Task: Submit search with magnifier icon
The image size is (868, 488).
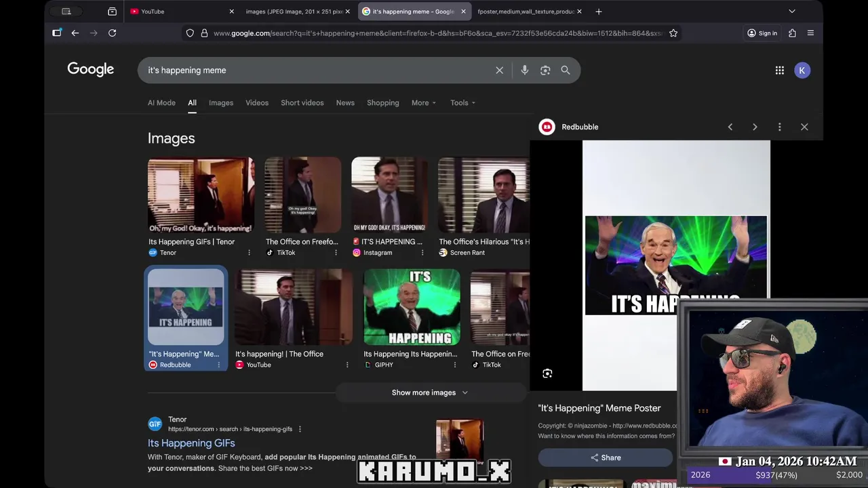Action: pos(566,70)
